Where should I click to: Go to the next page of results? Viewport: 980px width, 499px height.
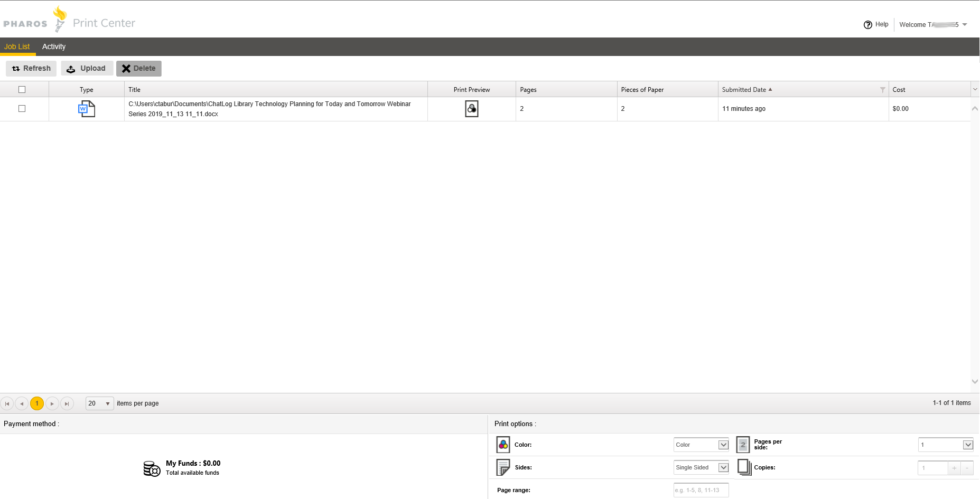[x=52, y=404]
